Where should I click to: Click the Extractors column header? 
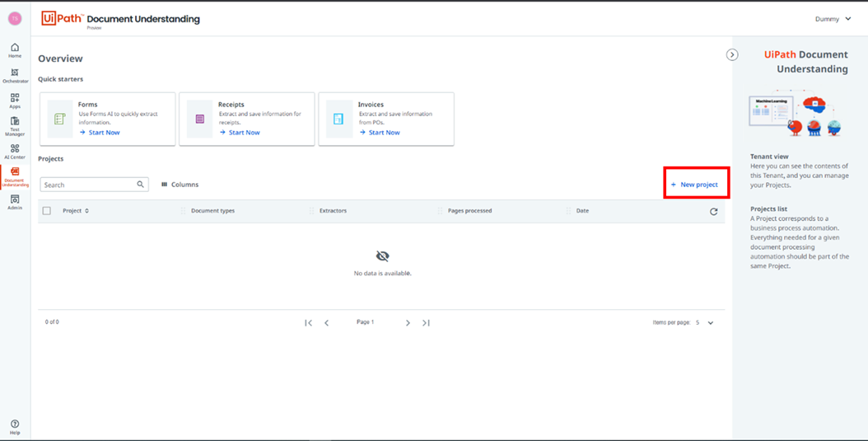333,210
